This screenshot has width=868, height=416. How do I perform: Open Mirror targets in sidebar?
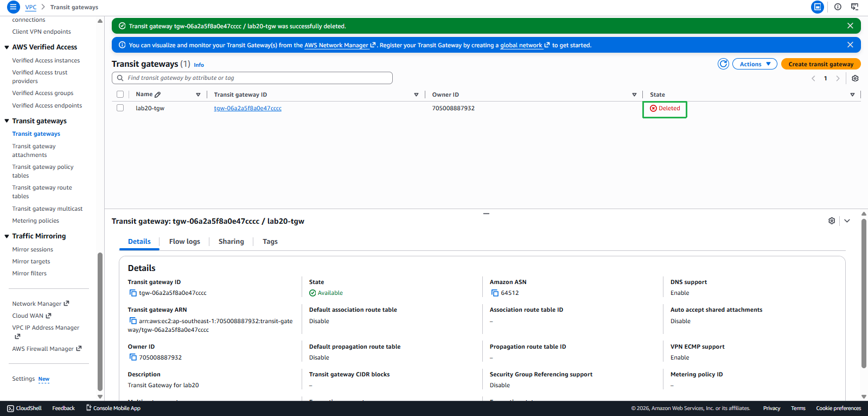[31, 261]
